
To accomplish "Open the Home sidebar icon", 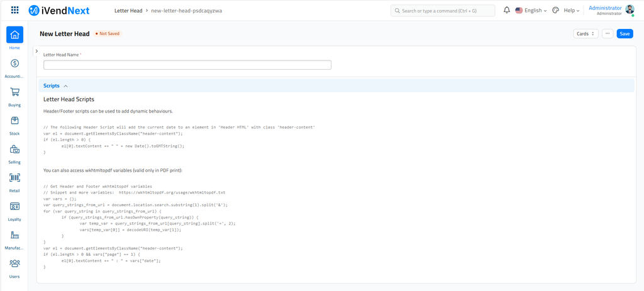I will [x=14, y=35].
